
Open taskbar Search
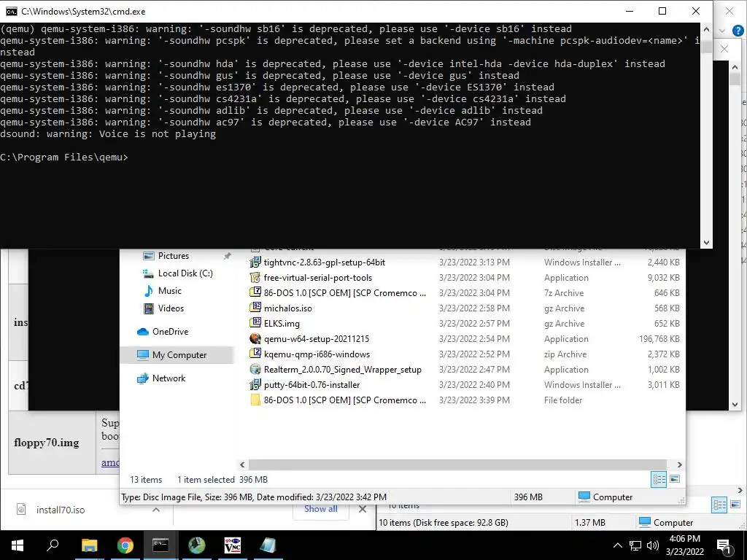click(53, 545)
